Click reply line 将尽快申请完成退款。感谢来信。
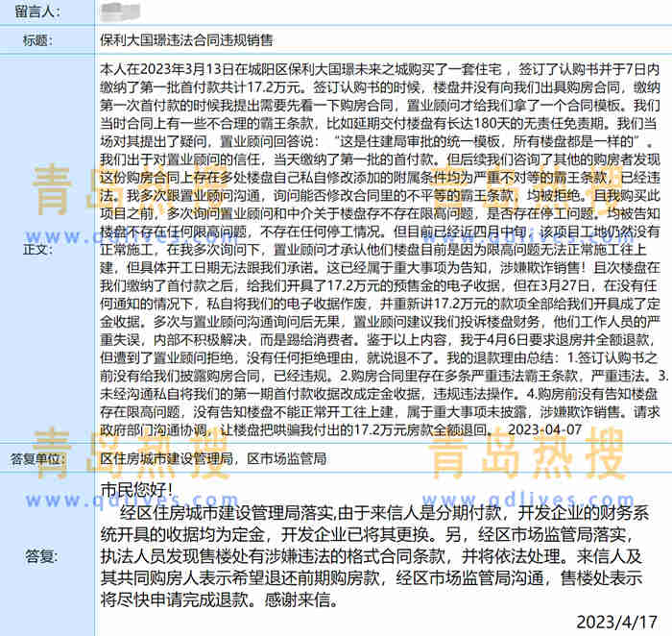This screenshot has height=636, width=672. coord(220,599)
